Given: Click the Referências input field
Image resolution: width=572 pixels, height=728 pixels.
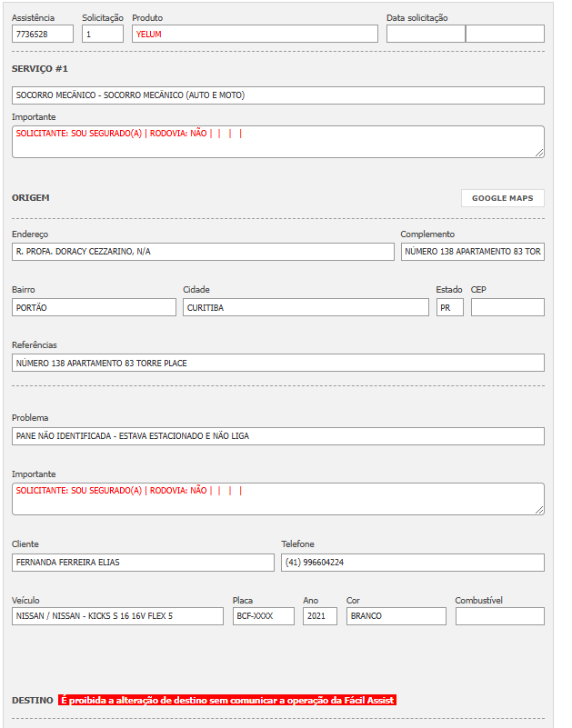Looking at the screenshot, I should click(x=277, y=363).
